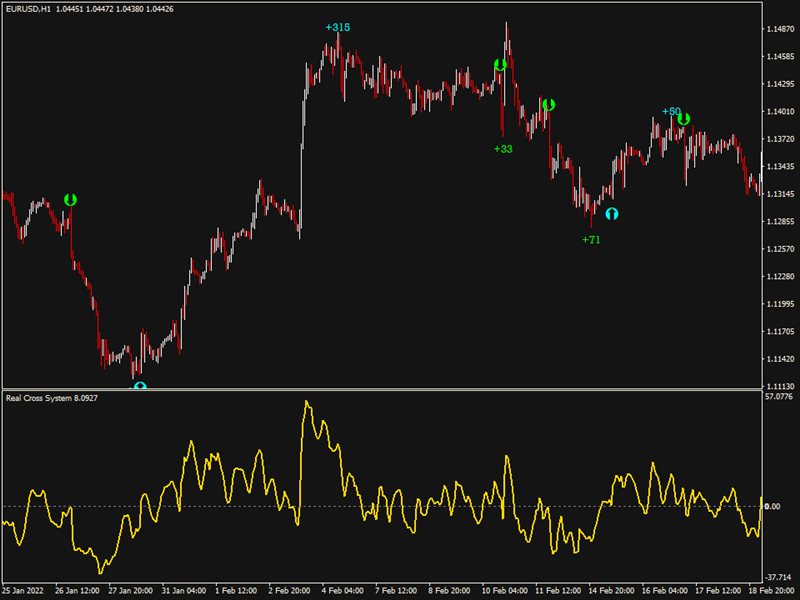This screenshot has height=600, width=800.
Task: Click the 1.14870 price on the scale
Action: pos(780,29)
